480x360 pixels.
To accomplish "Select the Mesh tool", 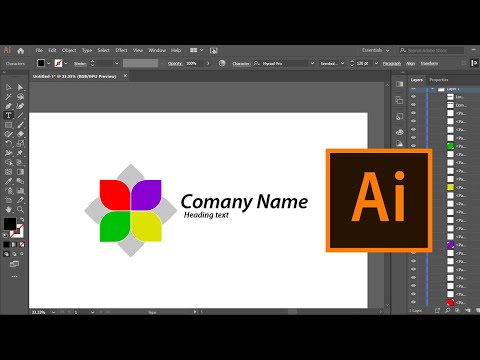I will (x=9, y=172).
